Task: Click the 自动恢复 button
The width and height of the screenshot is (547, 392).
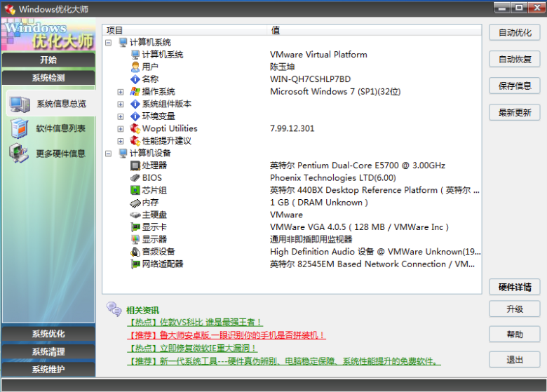Action: pyautogui.click(x=515, y=60)
